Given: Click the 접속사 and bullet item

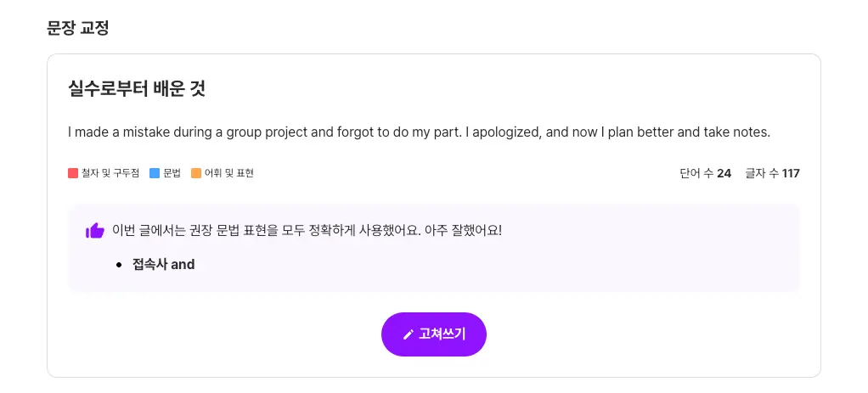Looking at the screenshot, I should tap(163, 265).
